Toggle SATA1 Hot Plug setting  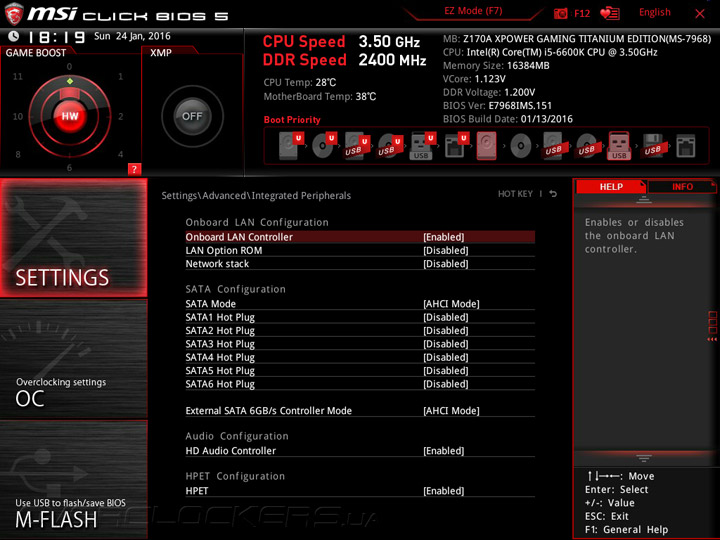[x=360, y=317]
